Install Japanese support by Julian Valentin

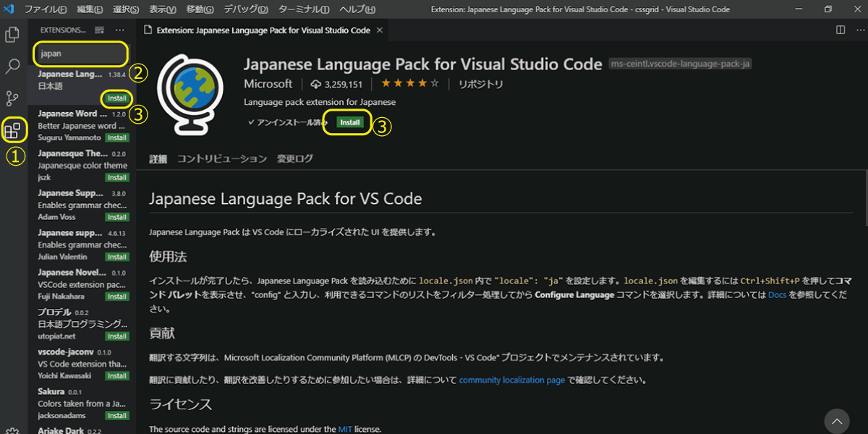coord(117,257)
